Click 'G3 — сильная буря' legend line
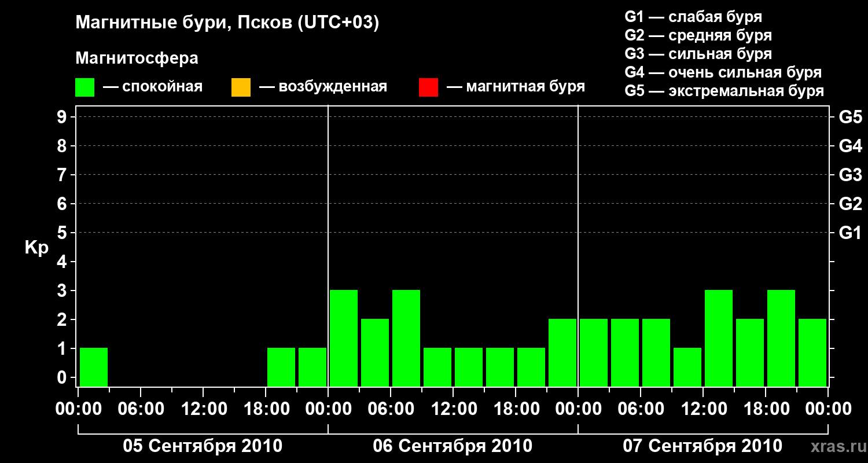The height and width of the screenshot is (463, 868). 698,54
